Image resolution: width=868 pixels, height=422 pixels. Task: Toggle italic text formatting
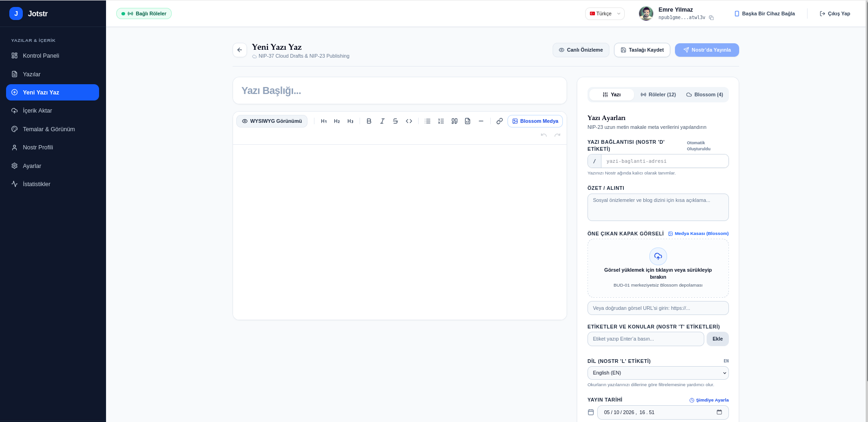click(x=382, y=121)
